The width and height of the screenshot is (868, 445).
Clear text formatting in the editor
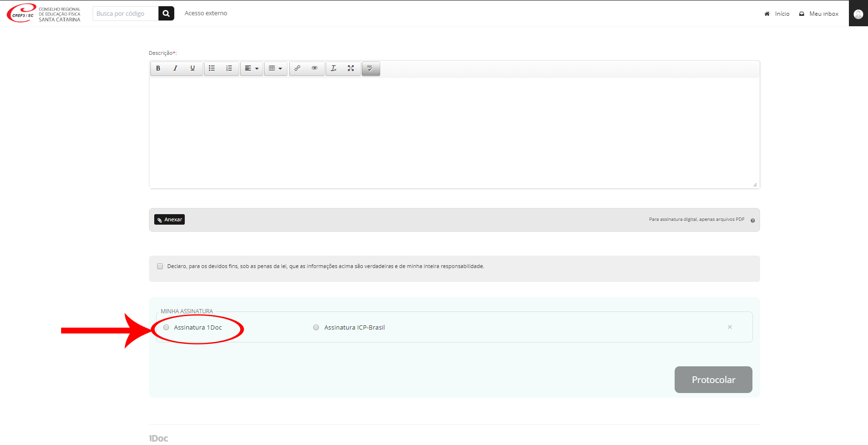(334, 68)
